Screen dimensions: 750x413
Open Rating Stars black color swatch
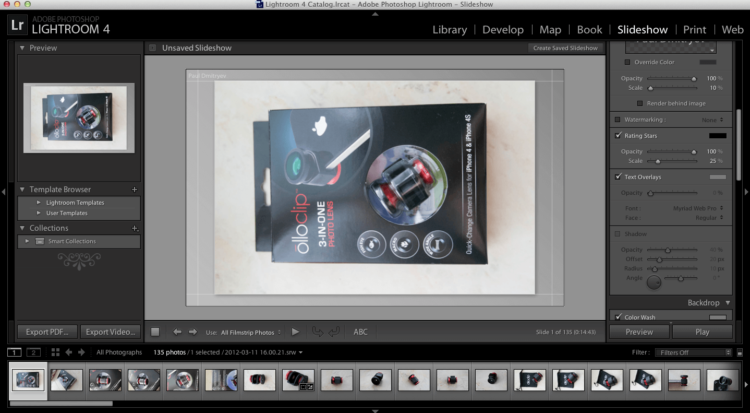point(717,136)
